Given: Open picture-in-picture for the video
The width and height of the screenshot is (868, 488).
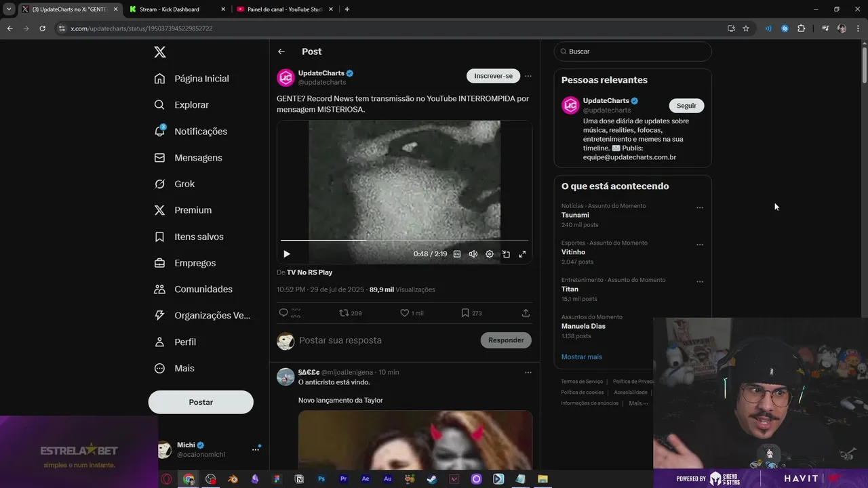Looking at the screenshot, I should pos(506,254).
